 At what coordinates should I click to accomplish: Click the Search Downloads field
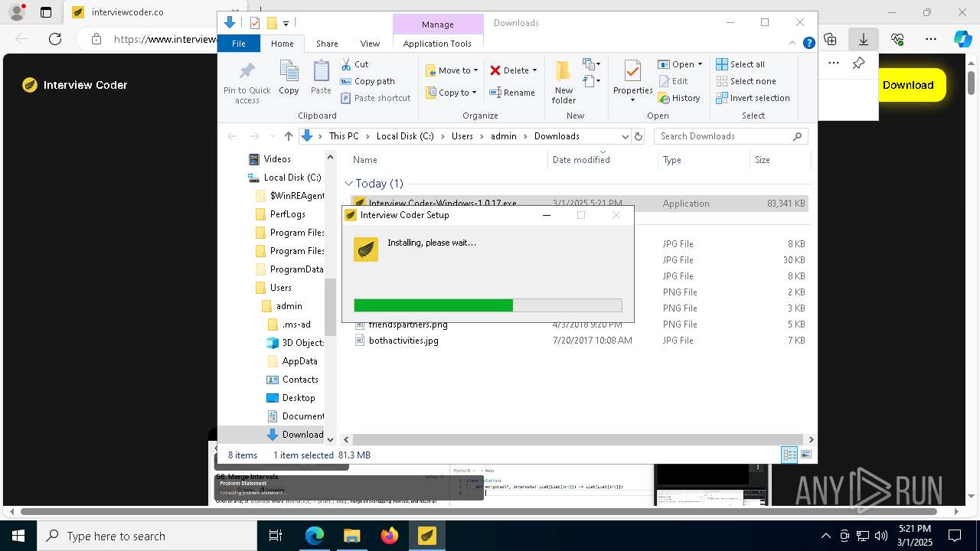[731, 136]
